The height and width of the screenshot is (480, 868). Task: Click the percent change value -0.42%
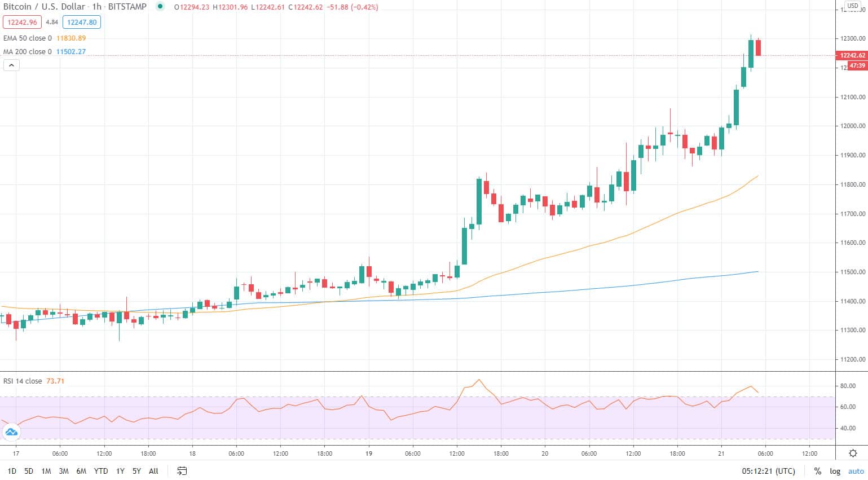(x=363, y=7)
